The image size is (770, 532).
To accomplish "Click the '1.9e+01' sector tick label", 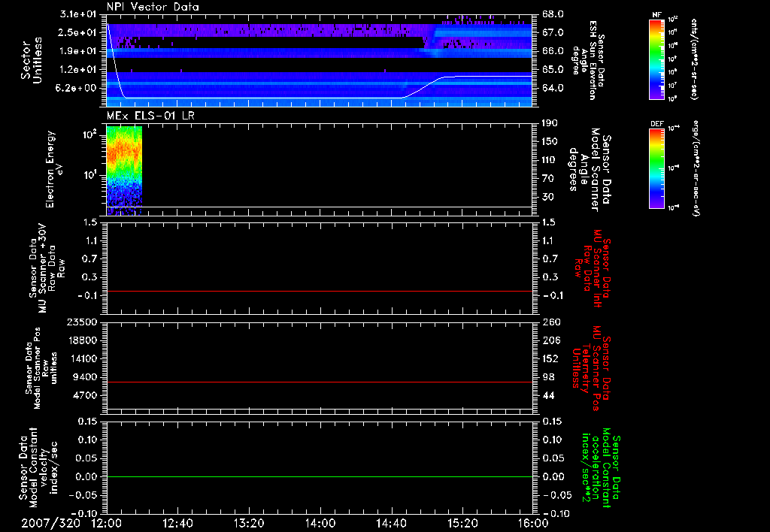I will [x=78, y=51].
